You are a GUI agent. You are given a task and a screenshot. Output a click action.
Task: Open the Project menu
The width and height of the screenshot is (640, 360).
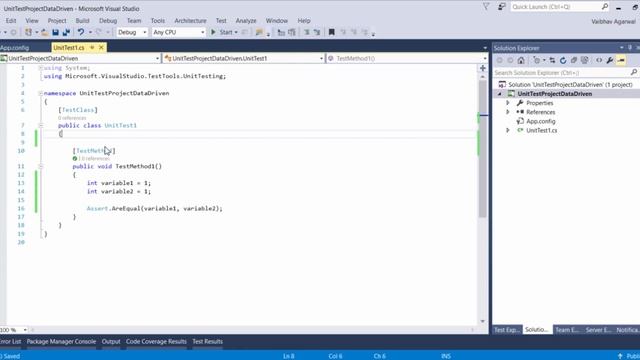[x=57, y=20]
